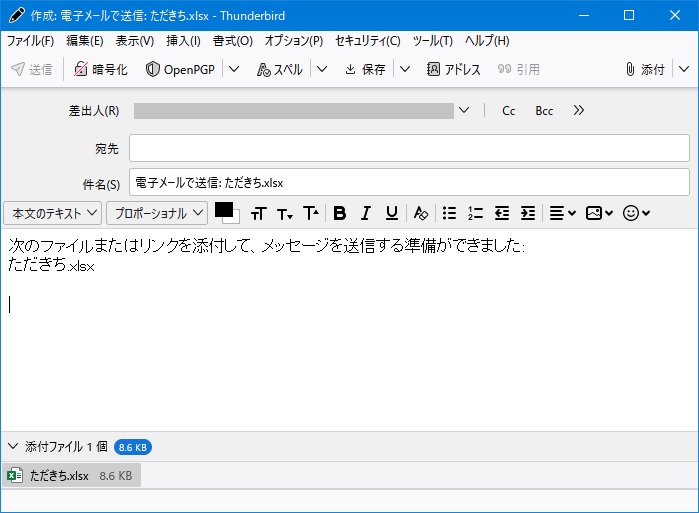The image size is (699, 513).
Task: Open the セキュリティ(C) menu
Action: click(367, 41)
